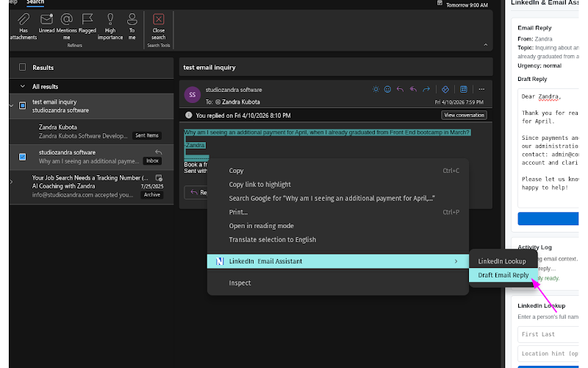Reply to the studiozandra email
This screenshot has height=368, width=588.
400,89
